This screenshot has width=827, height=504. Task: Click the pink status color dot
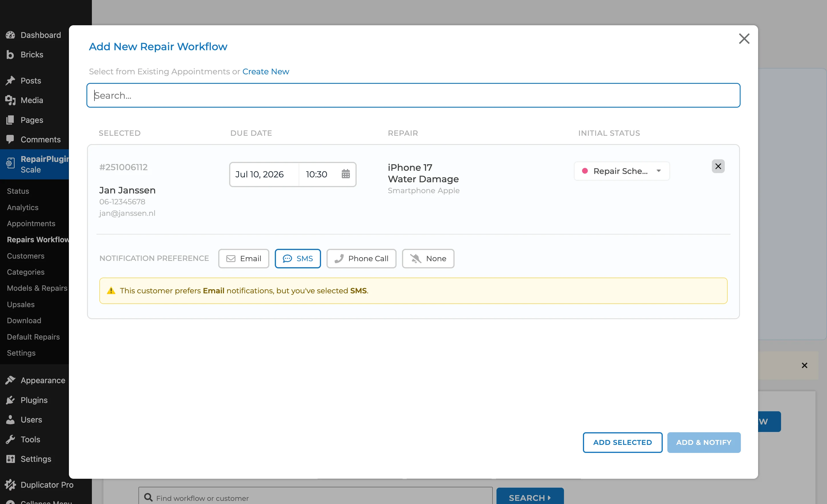(x=584, y=171)
